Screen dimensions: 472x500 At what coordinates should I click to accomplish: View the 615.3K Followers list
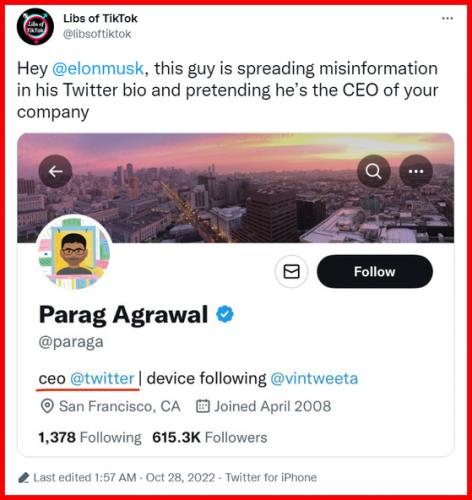click(210, 437)
